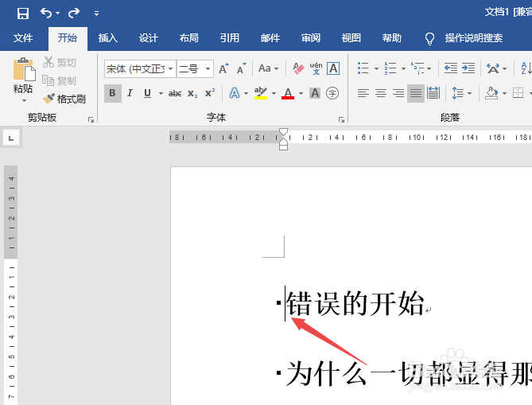Click the 剪切 button
Image resolution: width=532 pixels, height=405 pixels.
coord(60,62)
